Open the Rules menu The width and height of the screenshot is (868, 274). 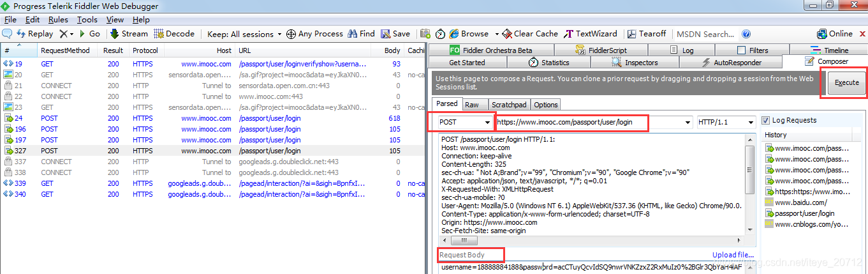(58, 20)
